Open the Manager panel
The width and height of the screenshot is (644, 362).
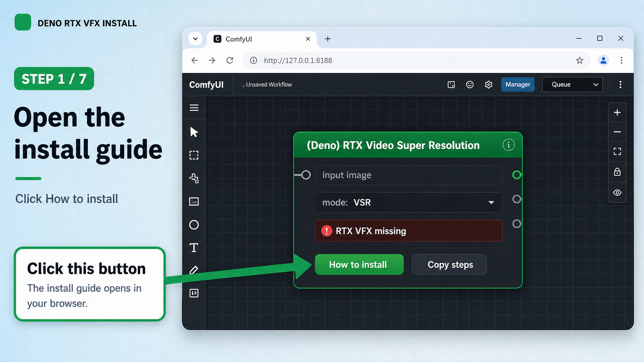pyautogui.click(x=518, y=85)
